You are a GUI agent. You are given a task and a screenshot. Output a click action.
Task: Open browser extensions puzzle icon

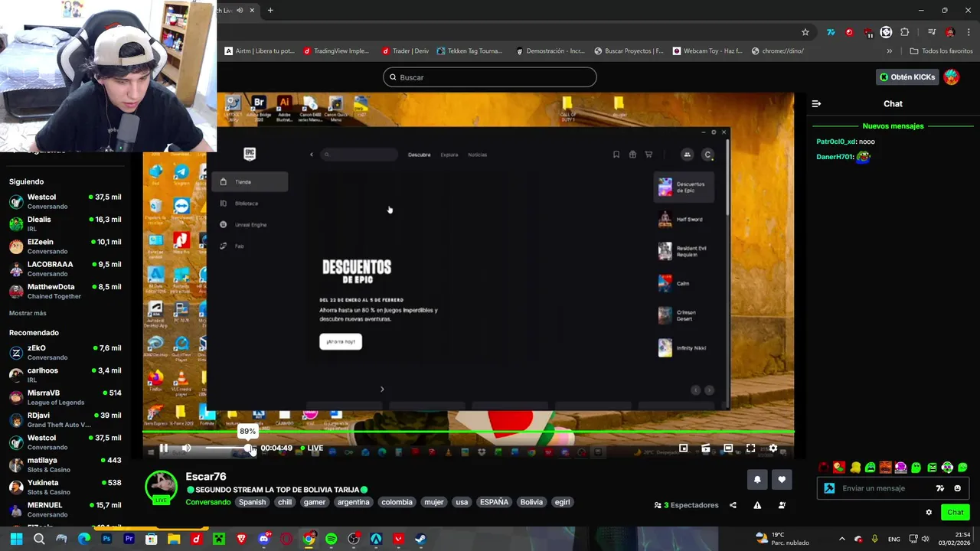[905, 32]
